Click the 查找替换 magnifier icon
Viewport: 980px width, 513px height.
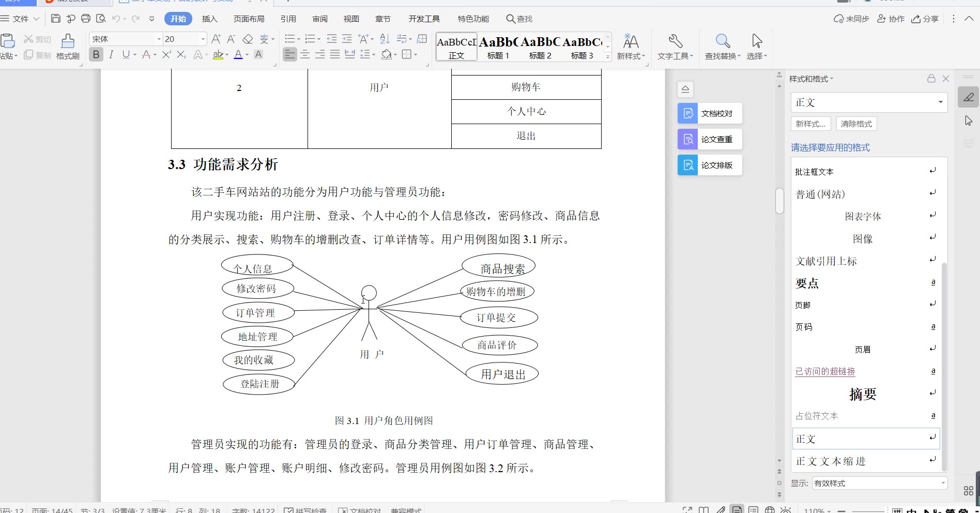point(722,41)
